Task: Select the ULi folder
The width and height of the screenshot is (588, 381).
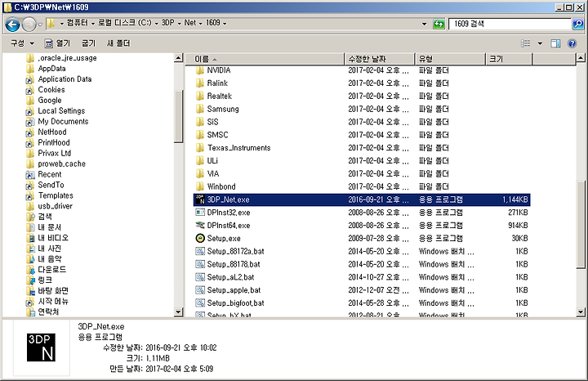Action: 212,161
